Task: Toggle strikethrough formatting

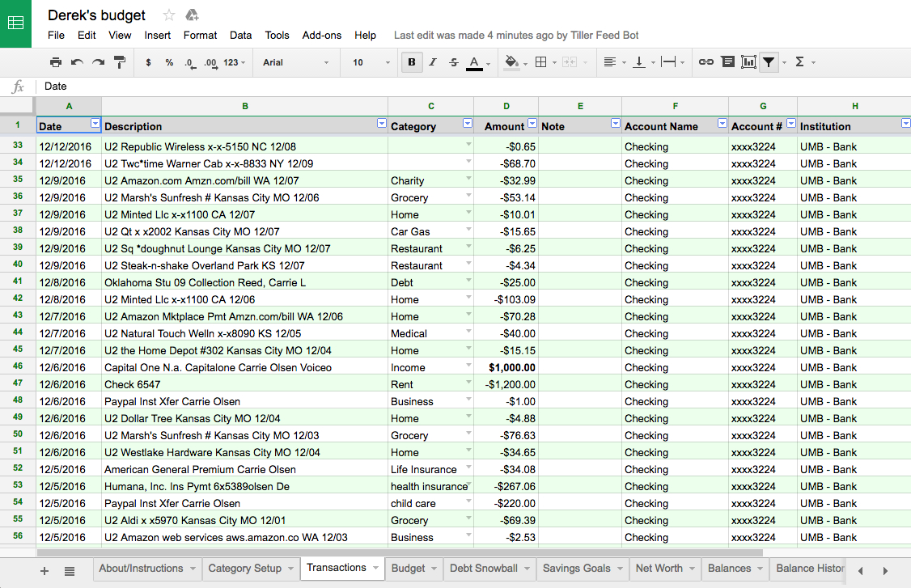Action: click(453, 61)
